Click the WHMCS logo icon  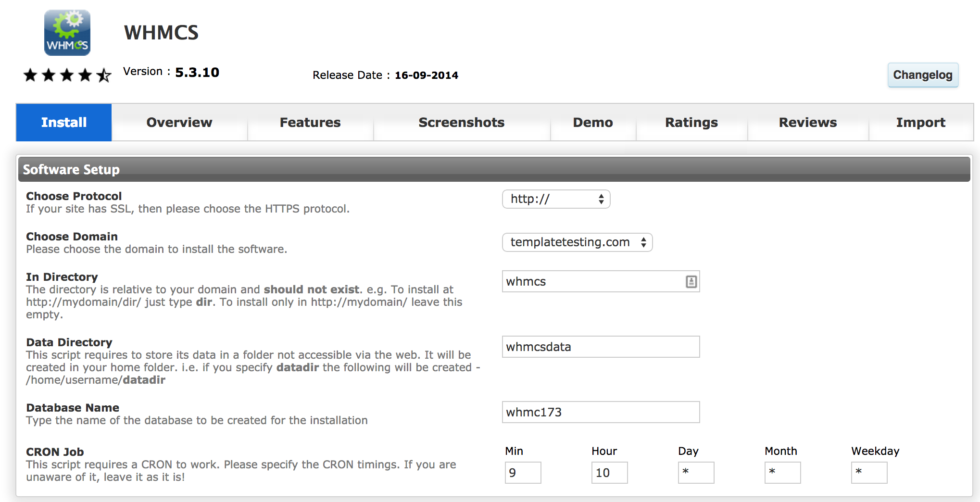pos(67,32)
